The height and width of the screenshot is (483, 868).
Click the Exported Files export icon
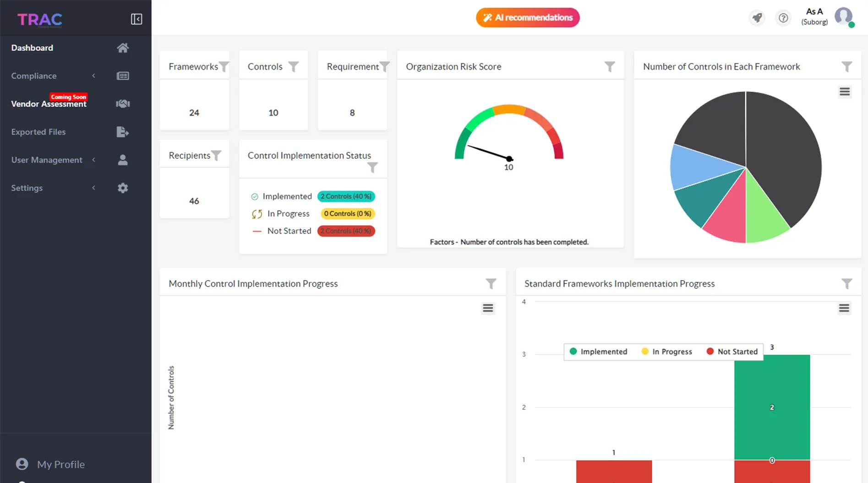123,132
